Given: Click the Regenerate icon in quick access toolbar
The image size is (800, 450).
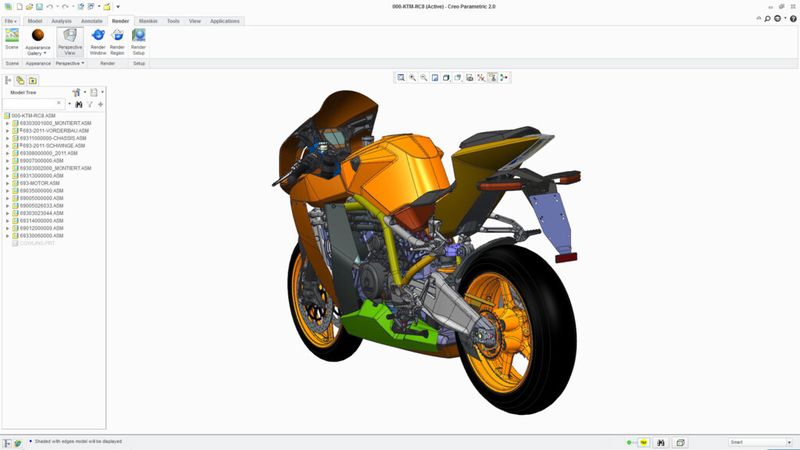Looking at the screenshot, I should click(x=81, y=7).
